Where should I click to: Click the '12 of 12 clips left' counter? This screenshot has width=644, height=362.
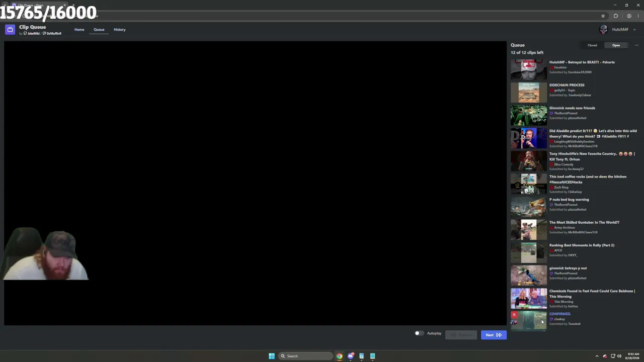coord(527,53)
